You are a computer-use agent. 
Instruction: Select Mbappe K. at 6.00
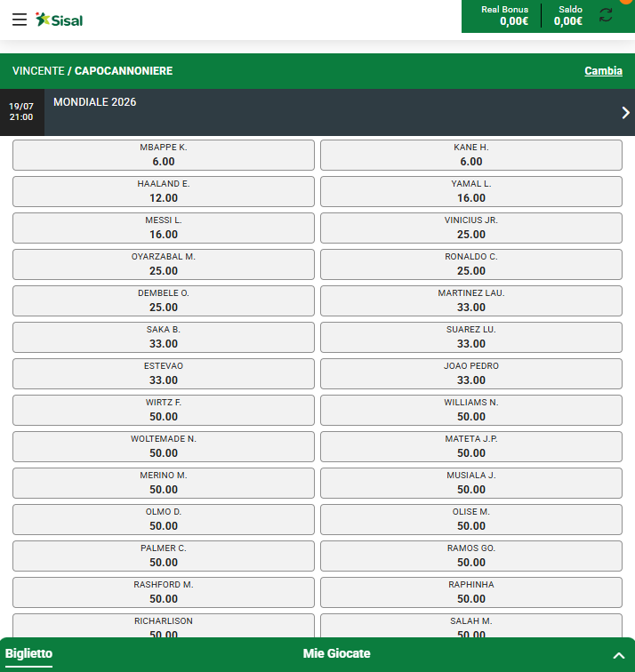164,156
